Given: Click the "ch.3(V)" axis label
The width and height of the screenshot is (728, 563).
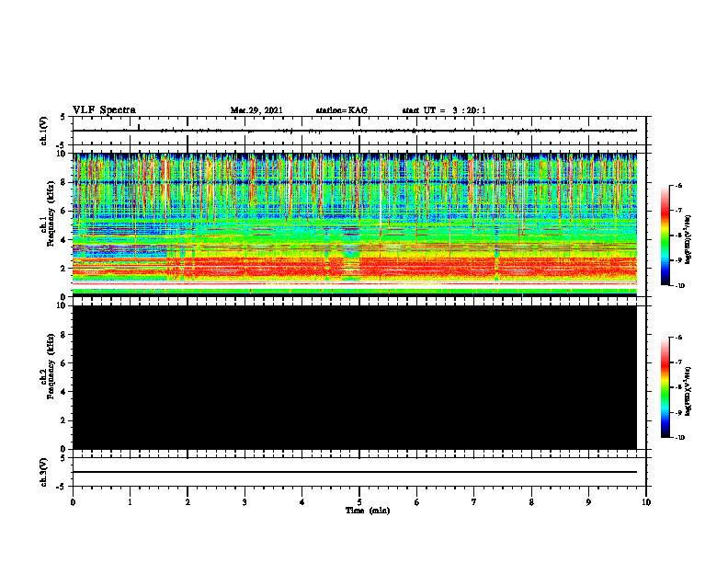Looking at the screenshot, I should pos(44,472).
